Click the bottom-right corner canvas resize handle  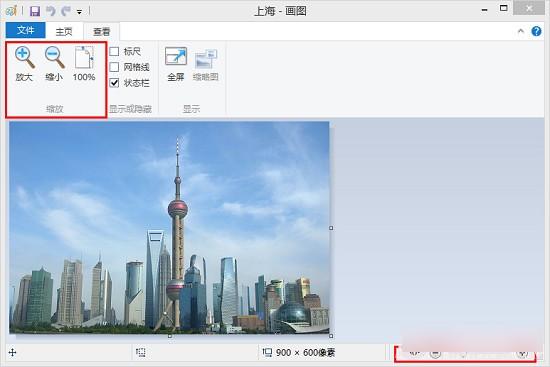coord(331,336)
